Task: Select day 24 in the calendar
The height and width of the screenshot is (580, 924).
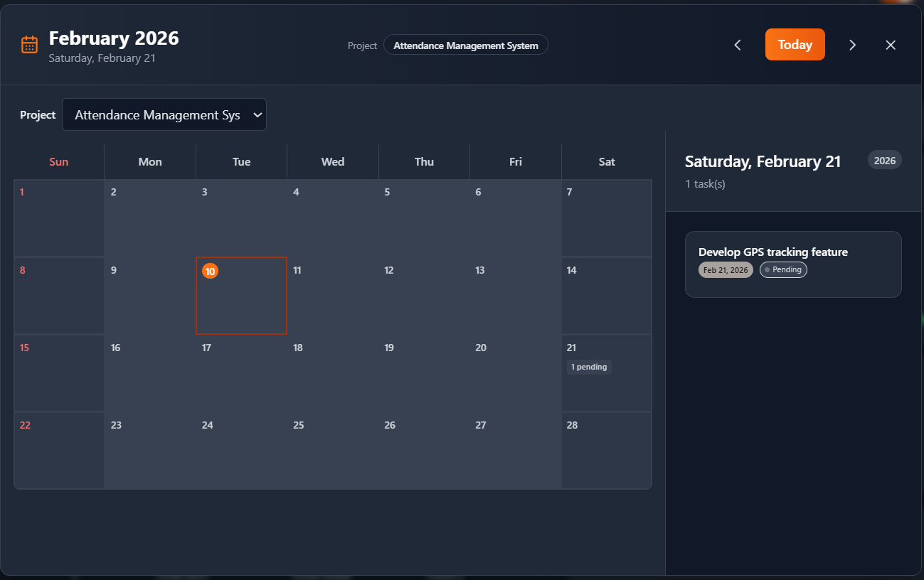Action: click(x=241, y=450)
